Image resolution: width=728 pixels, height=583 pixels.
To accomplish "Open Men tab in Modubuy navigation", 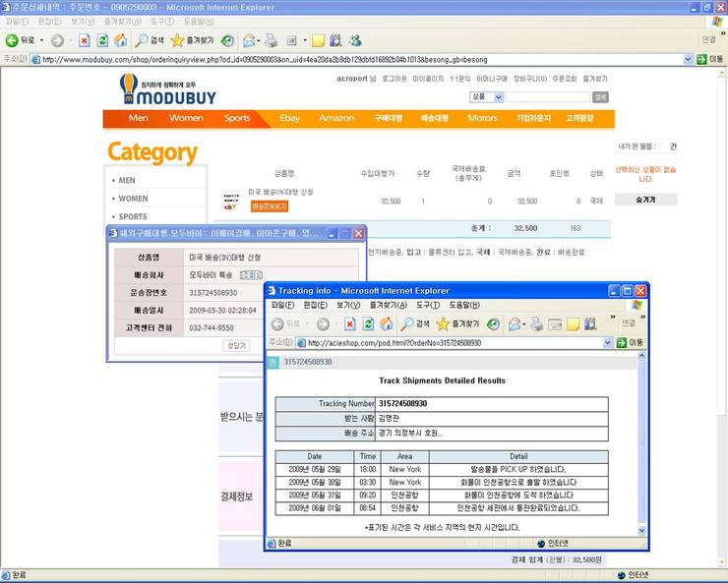I will pos(139,118).
